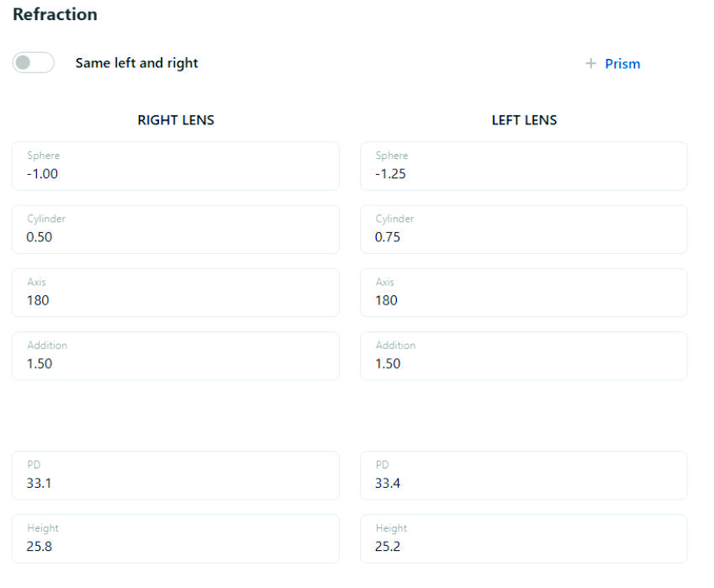Click the Right Lens Sphere field
The width and height of the screenshot is (714, 588).
point(175,167)
